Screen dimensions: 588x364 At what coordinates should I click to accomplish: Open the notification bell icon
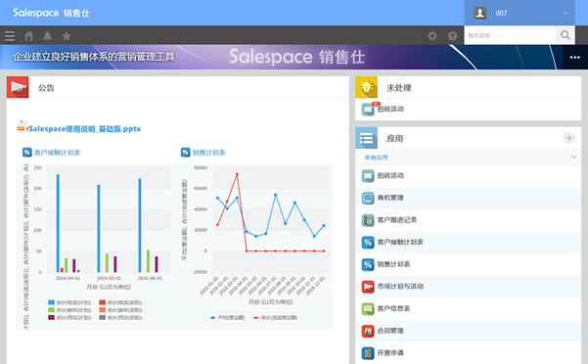click(48, 36)
